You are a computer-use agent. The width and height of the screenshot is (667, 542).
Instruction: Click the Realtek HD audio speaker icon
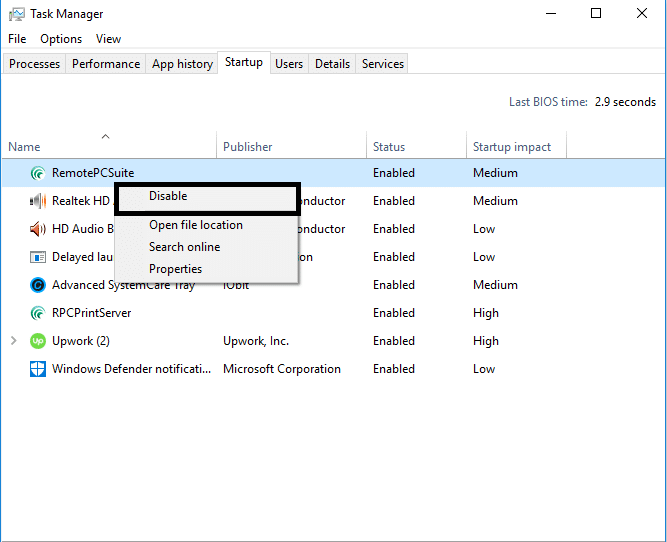point(38,201)
